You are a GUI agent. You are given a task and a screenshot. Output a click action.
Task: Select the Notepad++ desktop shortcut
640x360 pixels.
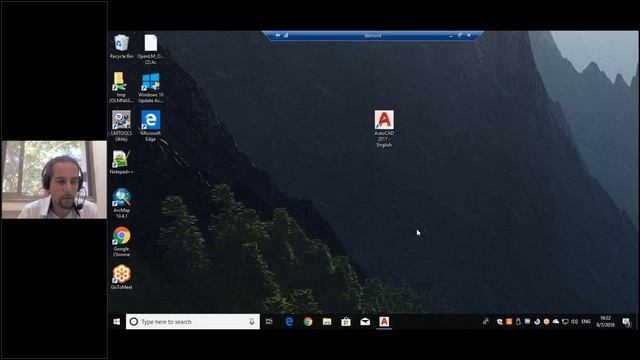point(121,162)
